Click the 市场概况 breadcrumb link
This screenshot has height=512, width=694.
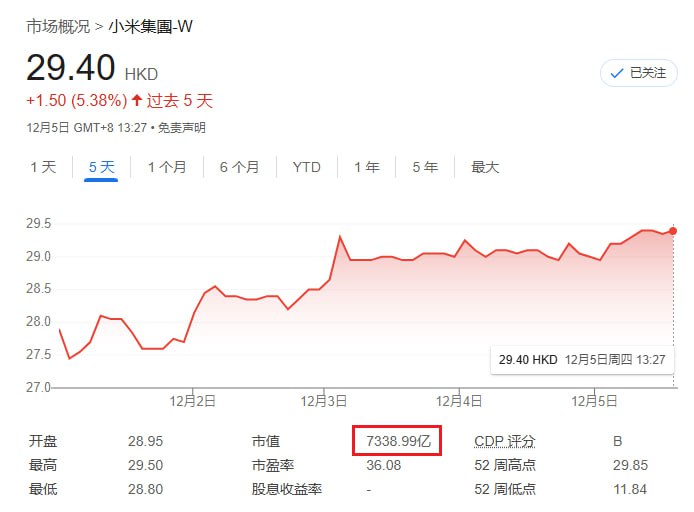[58, 27]
